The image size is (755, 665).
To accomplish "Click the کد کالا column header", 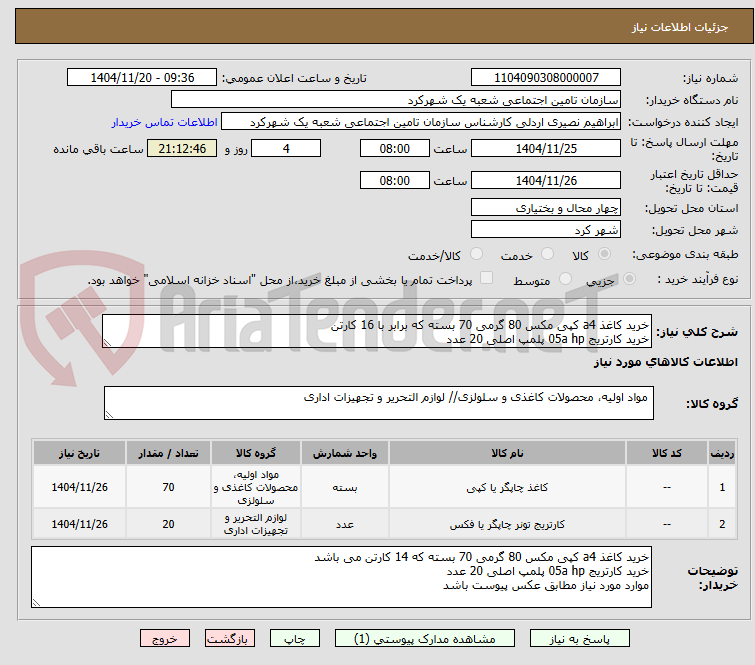I will [667, 453].
